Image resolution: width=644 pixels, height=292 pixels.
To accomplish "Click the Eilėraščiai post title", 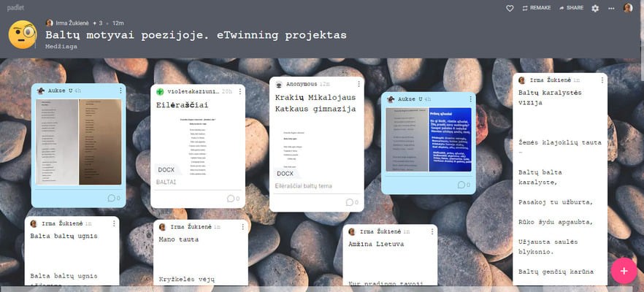I will [x=182, y=105].
